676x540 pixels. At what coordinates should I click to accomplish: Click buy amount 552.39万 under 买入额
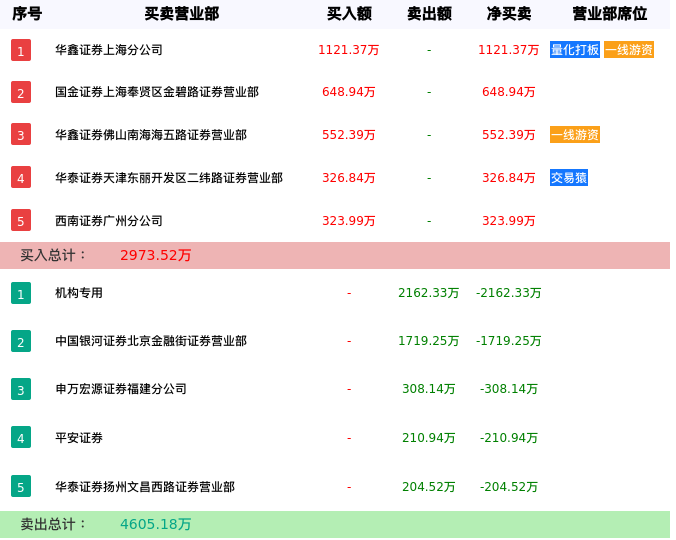tap(349, 135)
